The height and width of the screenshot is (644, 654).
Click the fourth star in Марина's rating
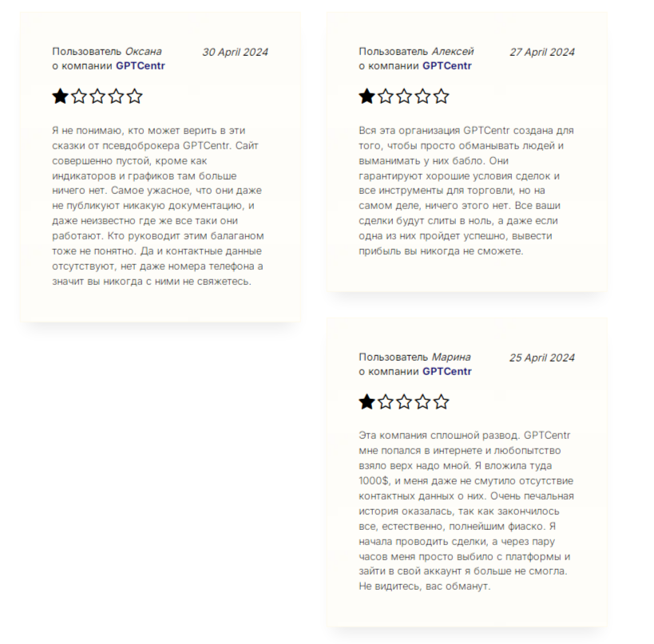coord(422,401)
